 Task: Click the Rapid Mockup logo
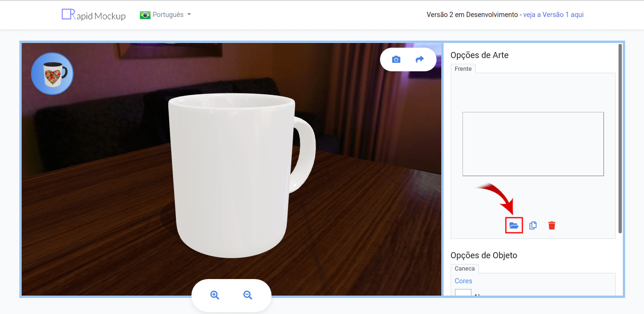pos(93,15)
